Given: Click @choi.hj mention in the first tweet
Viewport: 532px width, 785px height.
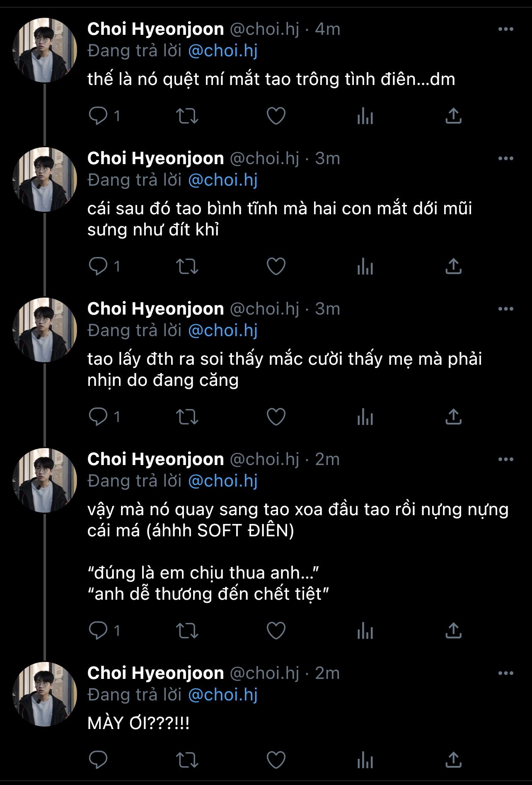Looking at the screenshot, I should coord(223,51).
